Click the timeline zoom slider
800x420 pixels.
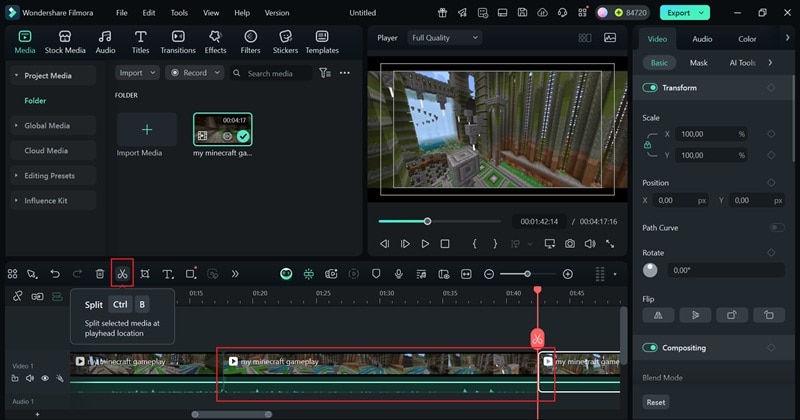(528, 274)
